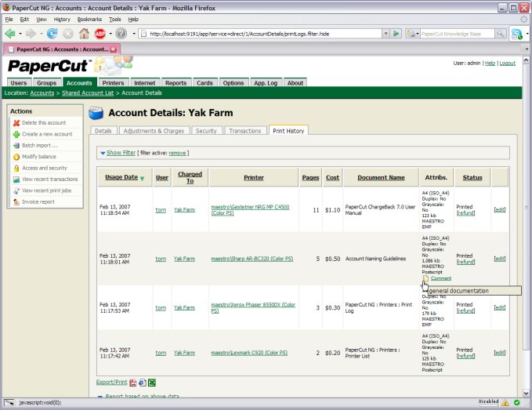Export print history as Excel icon
This screenshot has width=532, height=410.
152,383
